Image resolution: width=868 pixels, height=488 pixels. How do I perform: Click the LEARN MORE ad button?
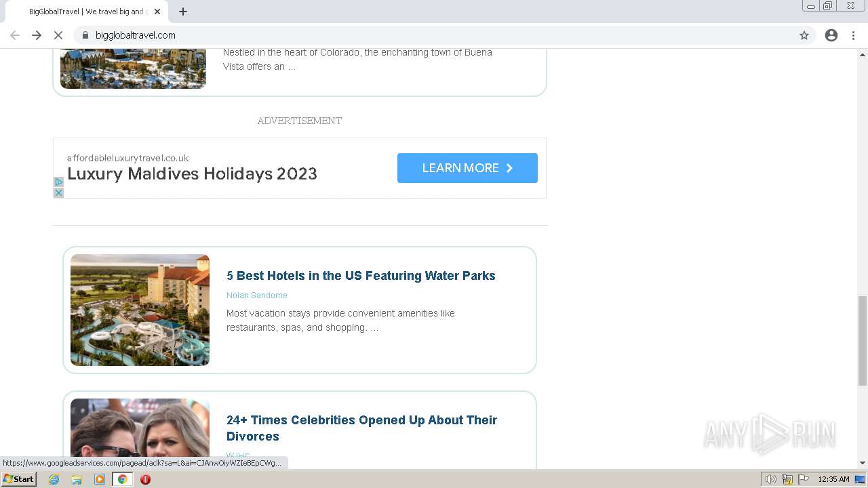click(467, 168)
